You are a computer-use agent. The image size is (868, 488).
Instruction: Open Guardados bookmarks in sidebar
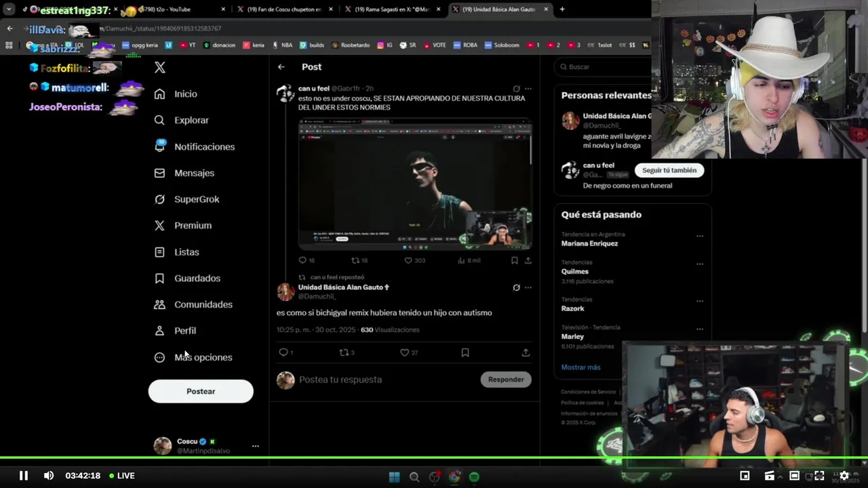pos(187,278)
